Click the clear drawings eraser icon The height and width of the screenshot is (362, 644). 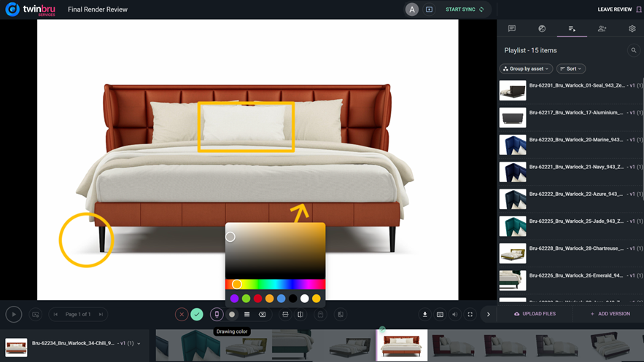pos(262,315)
